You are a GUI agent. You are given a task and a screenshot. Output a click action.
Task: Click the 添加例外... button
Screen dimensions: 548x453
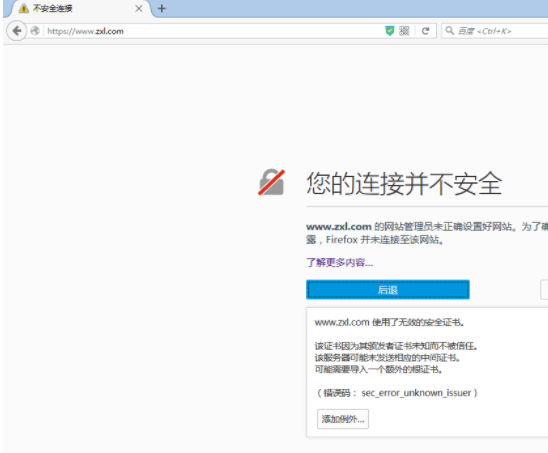[342, 419]
